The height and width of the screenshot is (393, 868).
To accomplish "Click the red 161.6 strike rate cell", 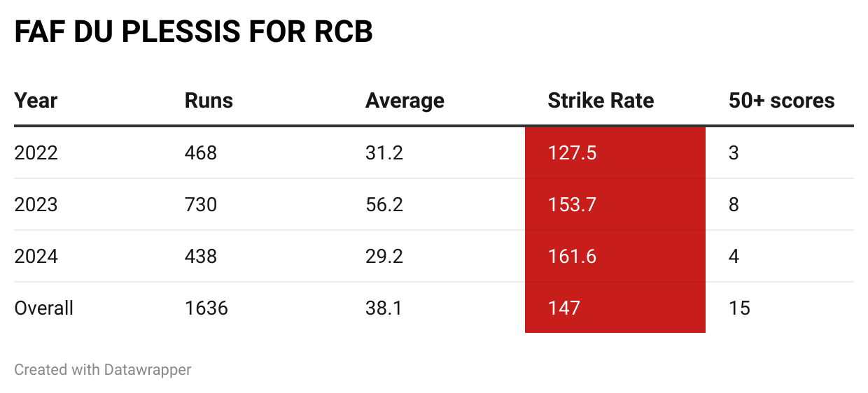I will pos(615,257).
